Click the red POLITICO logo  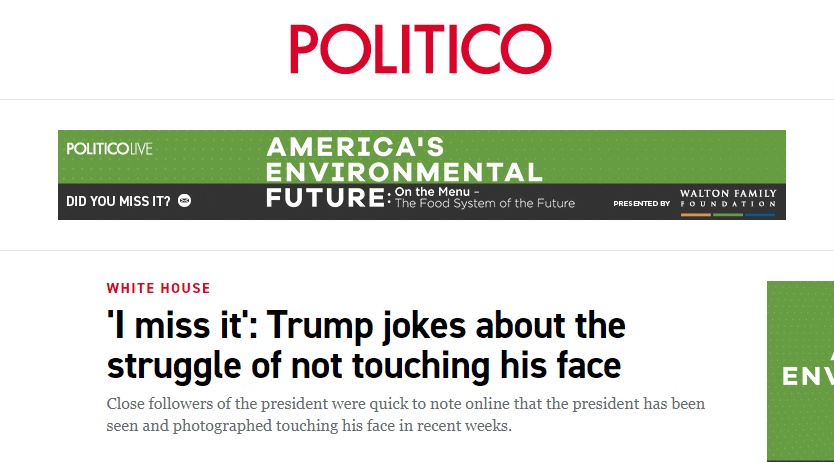tap(420, 49)
